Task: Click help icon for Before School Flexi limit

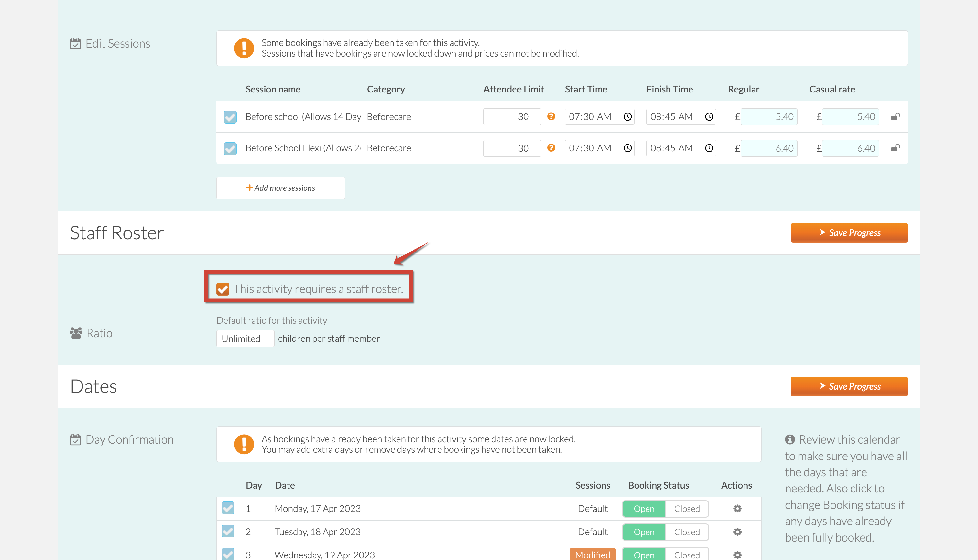Action: click(551, 148)
